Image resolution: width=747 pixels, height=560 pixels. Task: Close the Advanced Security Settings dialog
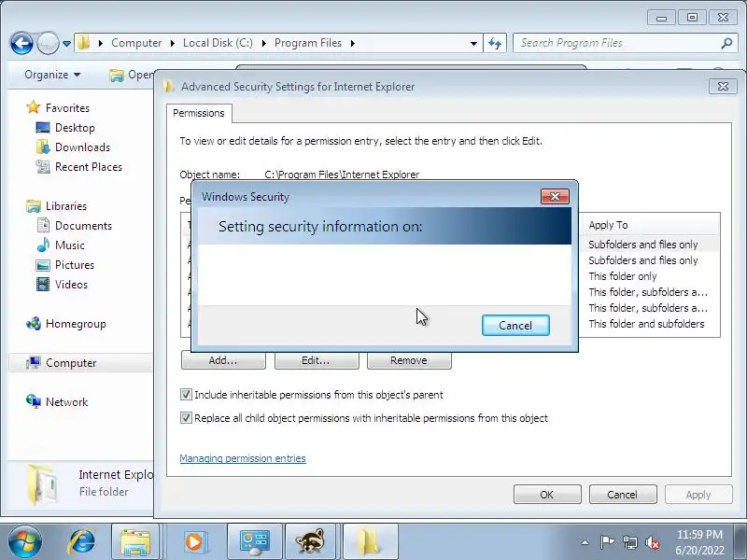pos(723,86)
